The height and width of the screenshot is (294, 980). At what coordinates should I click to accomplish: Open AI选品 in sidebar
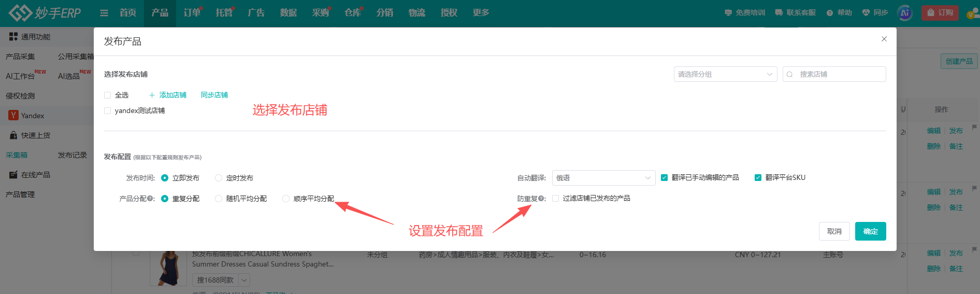click(69, 76)
